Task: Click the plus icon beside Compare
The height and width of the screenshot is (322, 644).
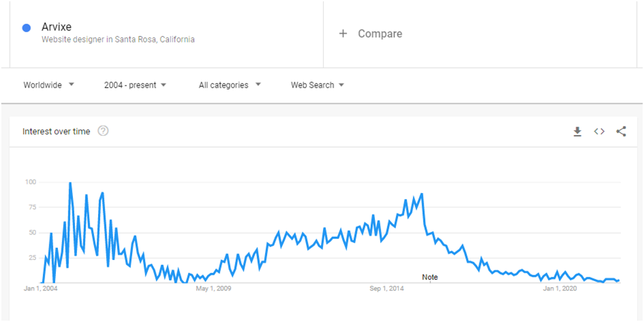Action: (x=343, y=34)
